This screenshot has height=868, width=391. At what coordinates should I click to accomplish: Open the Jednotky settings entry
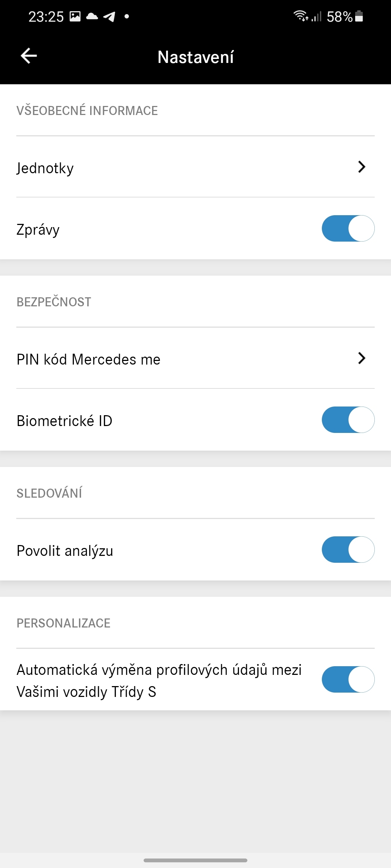click(x=45, y=168)
